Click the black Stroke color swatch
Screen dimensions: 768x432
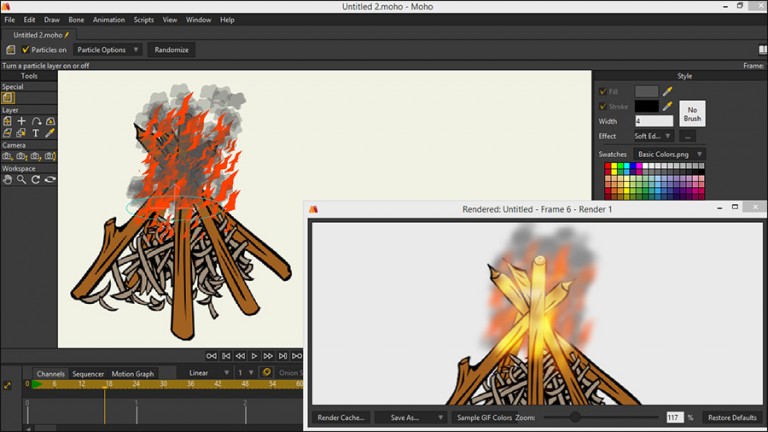click(646, 106)
